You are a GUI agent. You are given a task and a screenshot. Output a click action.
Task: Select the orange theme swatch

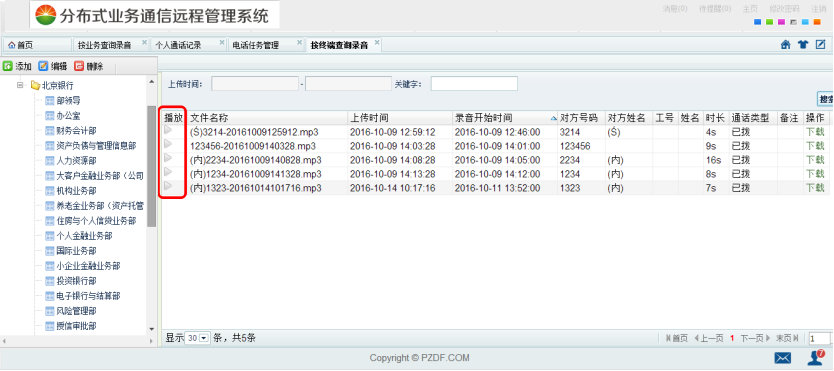click(817, 22)
